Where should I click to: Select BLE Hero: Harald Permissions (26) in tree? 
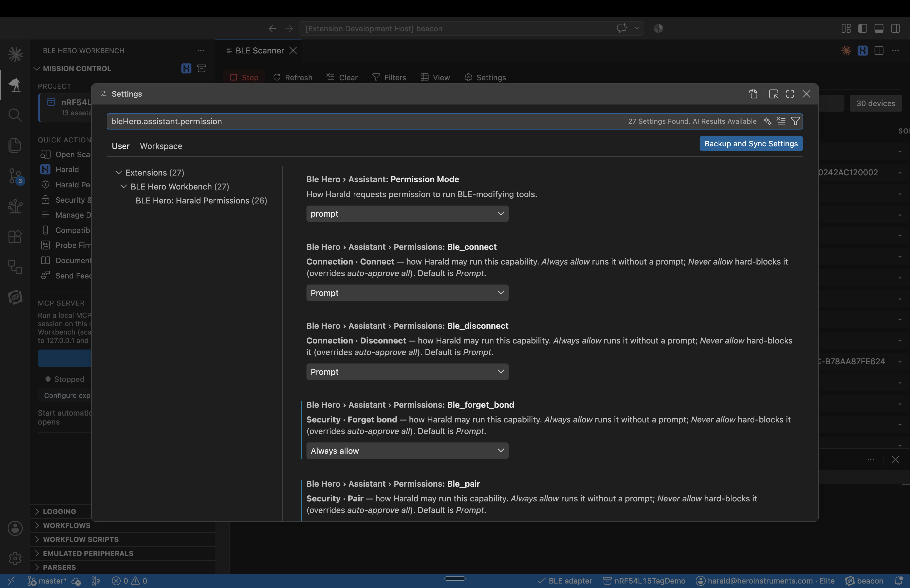tap(201, 201)
